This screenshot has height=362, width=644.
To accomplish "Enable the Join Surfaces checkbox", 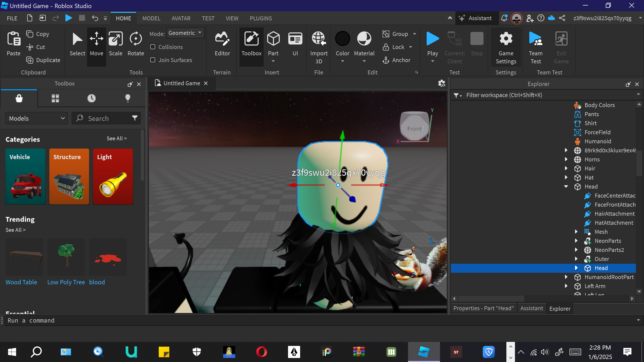I will [x=153, y=60].
